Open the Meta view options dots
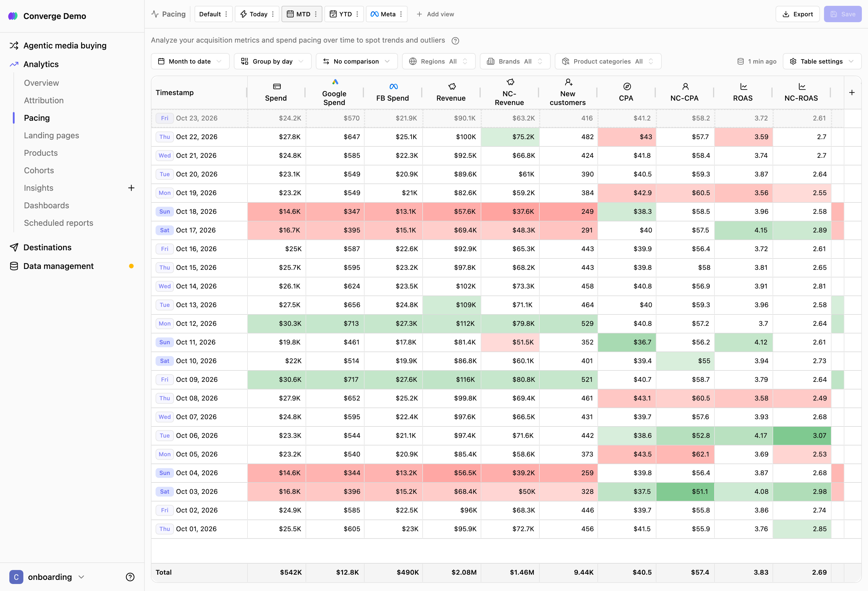The width and height of the screenshot is (868, 591). coord(401,14)
